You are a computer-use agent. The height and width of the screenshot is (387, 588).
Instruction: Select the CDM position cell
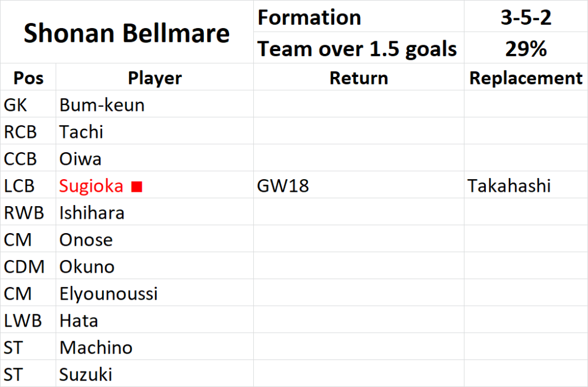click(28, 266)
